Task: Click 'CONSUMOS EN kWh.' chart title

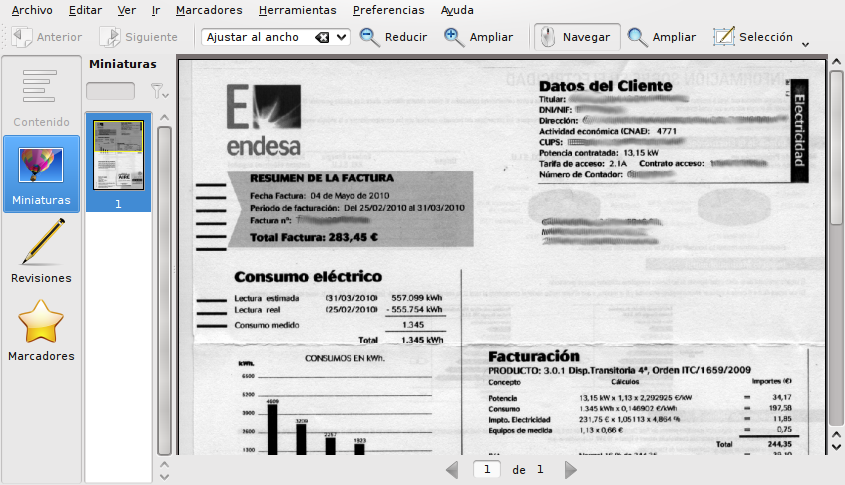Action: [345, 358]
